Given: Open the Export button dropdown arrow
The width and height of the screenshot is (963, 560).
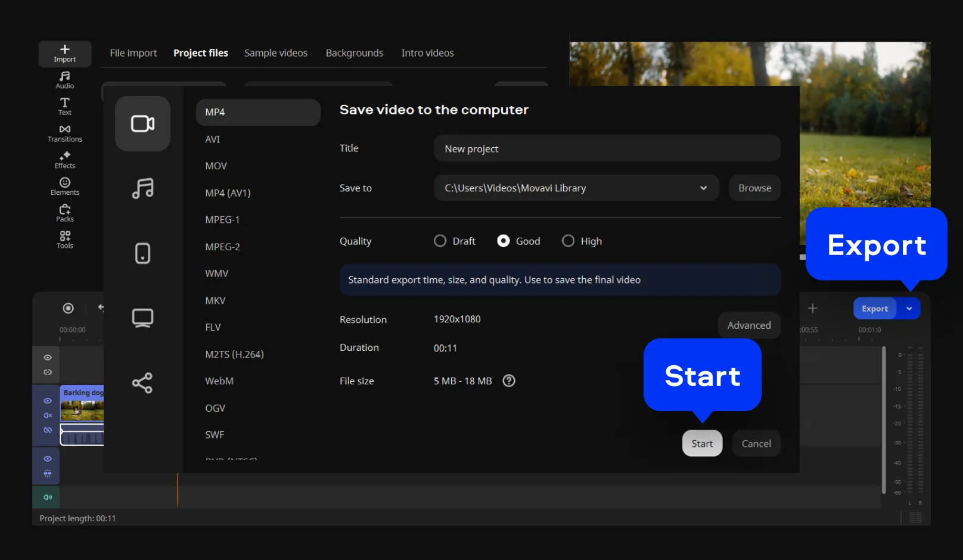Looking at the screenshot, I should coord(909,309).
